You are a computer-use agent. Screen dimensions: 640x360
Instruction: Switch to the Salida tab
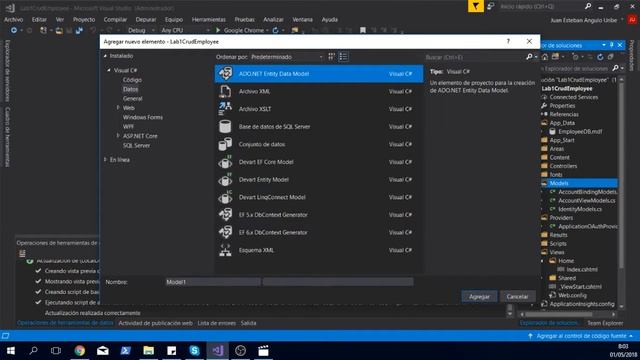(248, 323)
